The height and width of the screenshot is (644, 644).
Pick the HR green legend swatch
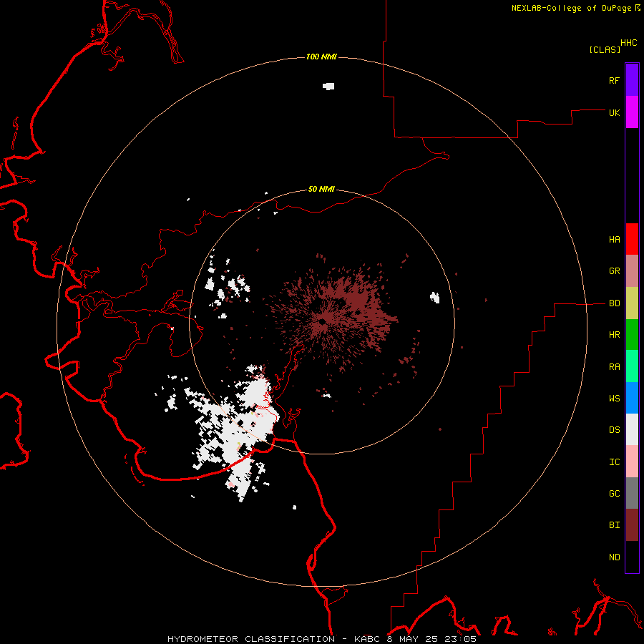pyautogui.click(x=632, y=335)
